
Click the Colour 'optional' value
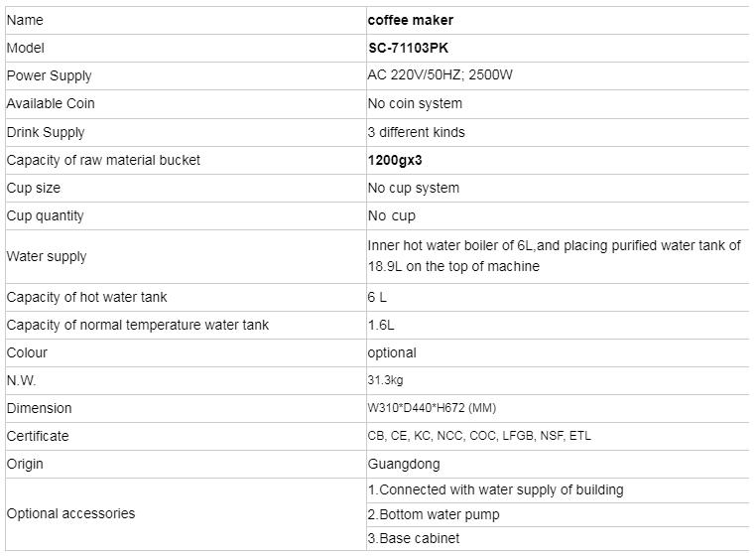(x=392, y=352)
